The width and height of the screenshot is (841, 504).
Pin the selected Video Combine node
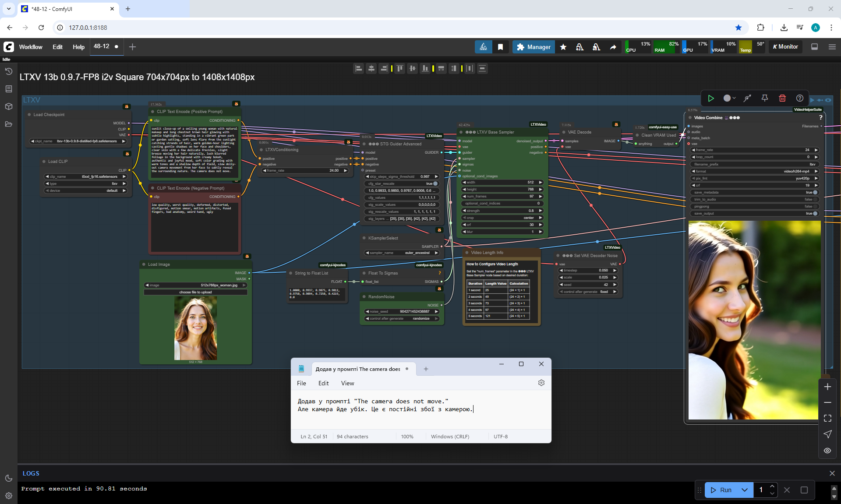[x=765, y=98]
